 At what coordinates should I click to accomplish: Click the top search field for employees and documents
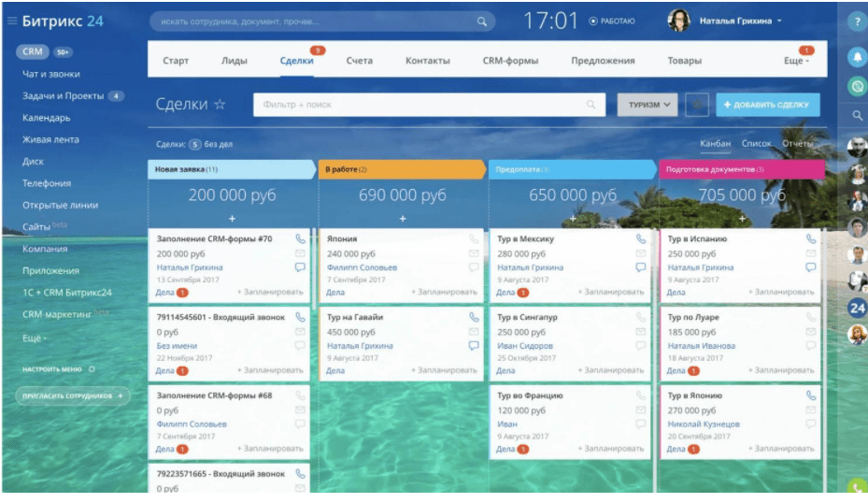click(322, 22)
